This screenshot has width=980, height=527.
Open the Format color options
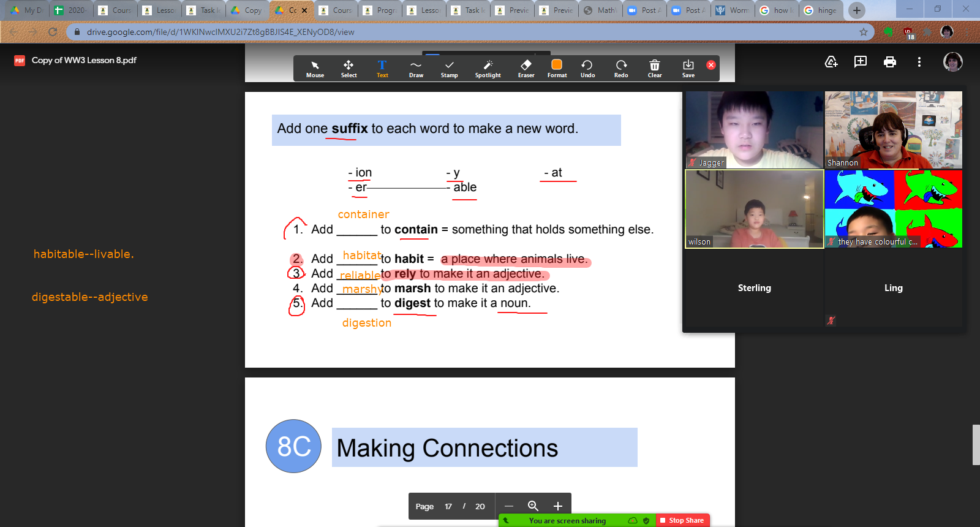[x=557, y=69]
